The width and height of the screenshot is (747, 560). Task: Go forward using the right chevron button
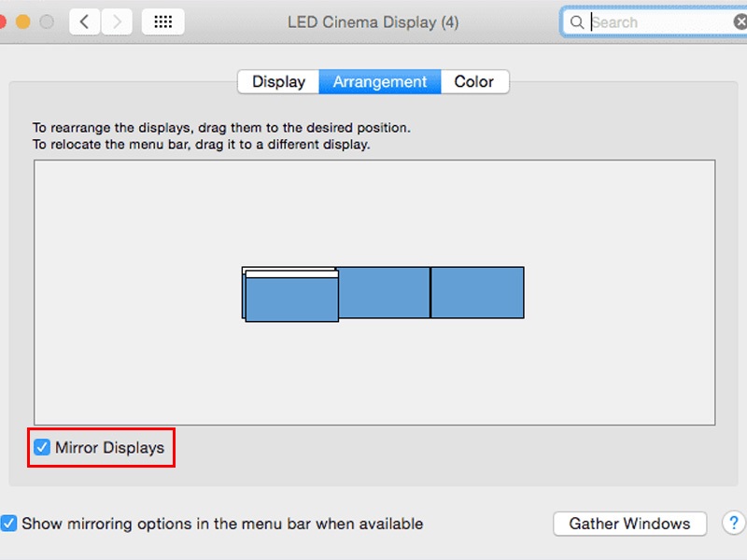point(117,21)
